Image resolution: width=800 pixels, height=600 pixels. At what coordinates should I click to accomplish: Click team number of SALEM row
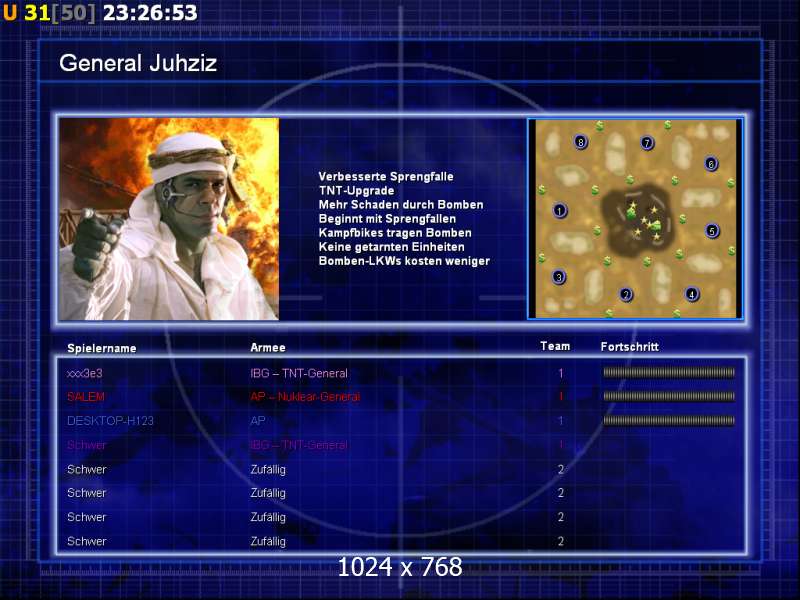(561, 397)
